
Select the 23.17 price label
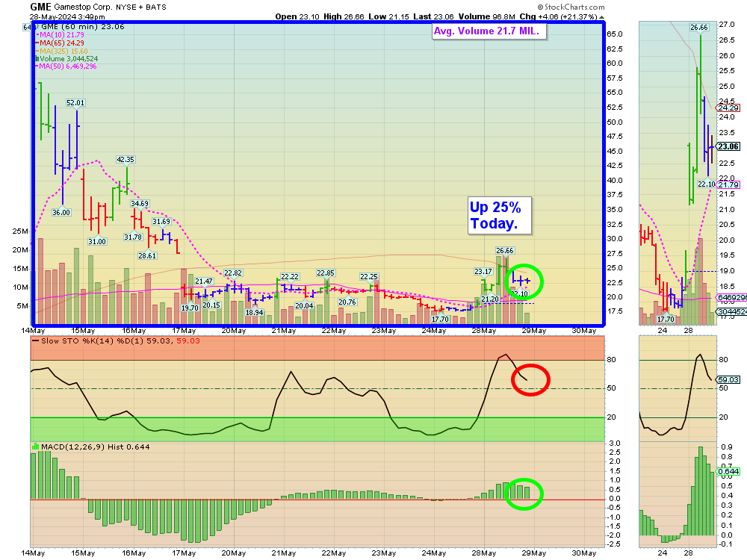coord(483,272)
